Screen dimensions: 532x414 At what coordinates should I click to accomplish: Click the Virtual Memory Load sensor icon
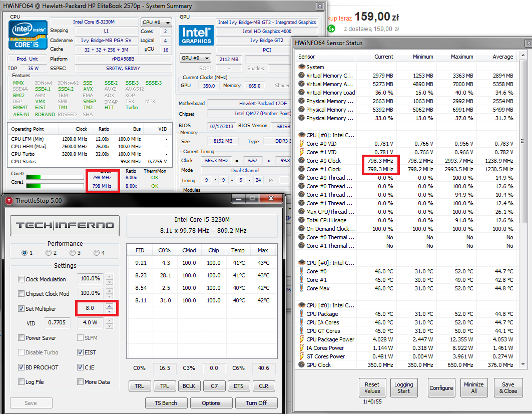coord(302,92)
